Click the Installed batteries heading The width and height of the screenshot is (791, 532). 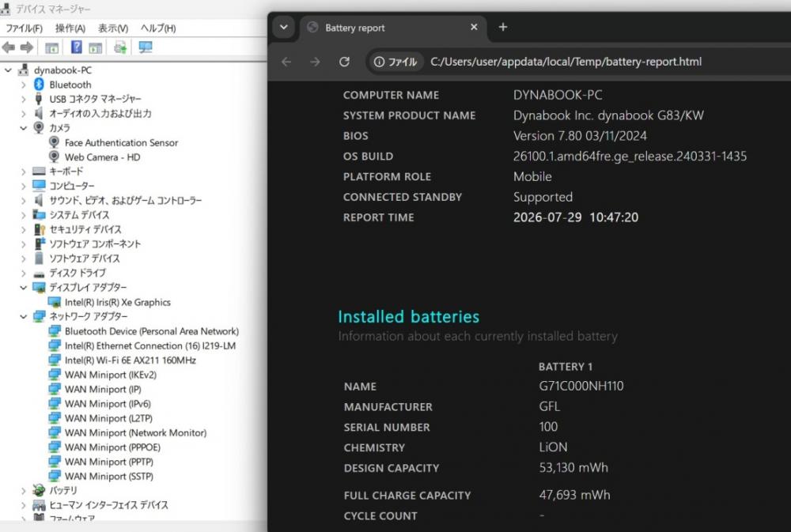409,317
